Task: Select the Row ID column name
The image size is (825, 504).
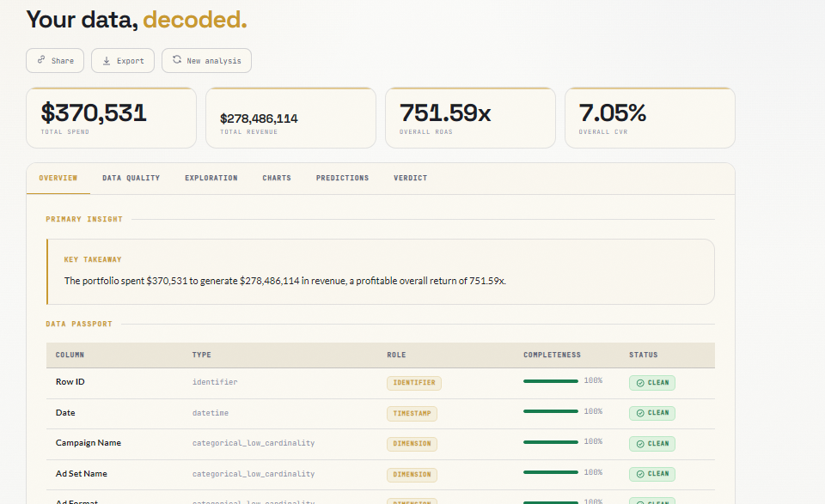Action: [x=70, y=381]
